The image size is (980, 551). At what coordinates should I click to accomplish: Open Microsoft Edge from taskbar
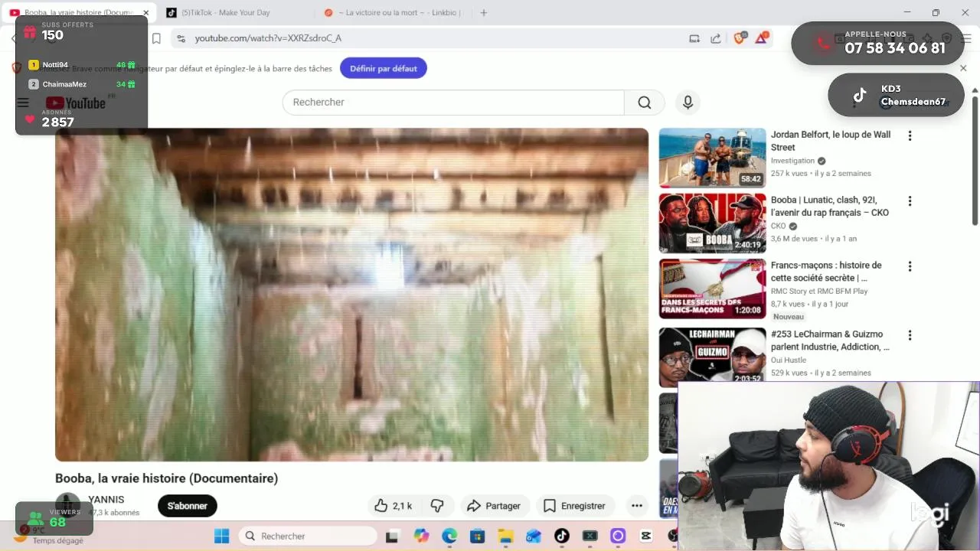449,536
